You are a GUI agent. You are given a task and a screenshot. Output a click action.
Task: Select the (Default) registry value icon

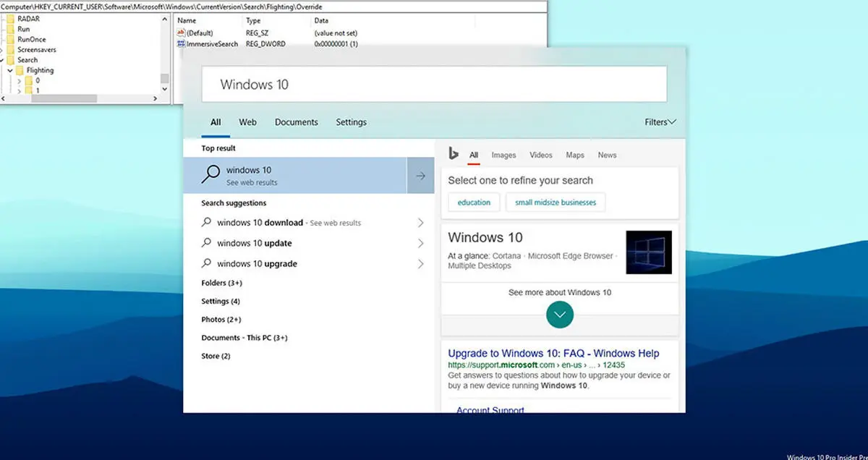(181, 33)
